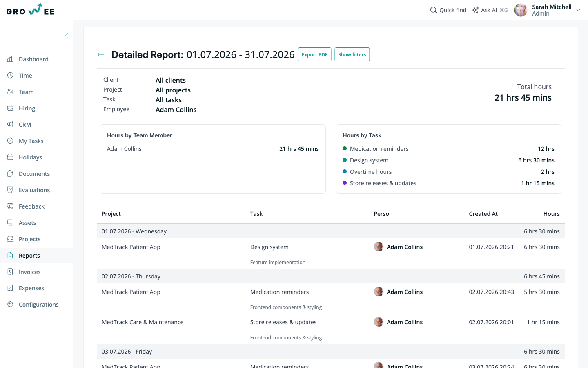Viewport: 588px width, 368px height.
Task: Click the green Medication reminders dot
Action: 345,149
